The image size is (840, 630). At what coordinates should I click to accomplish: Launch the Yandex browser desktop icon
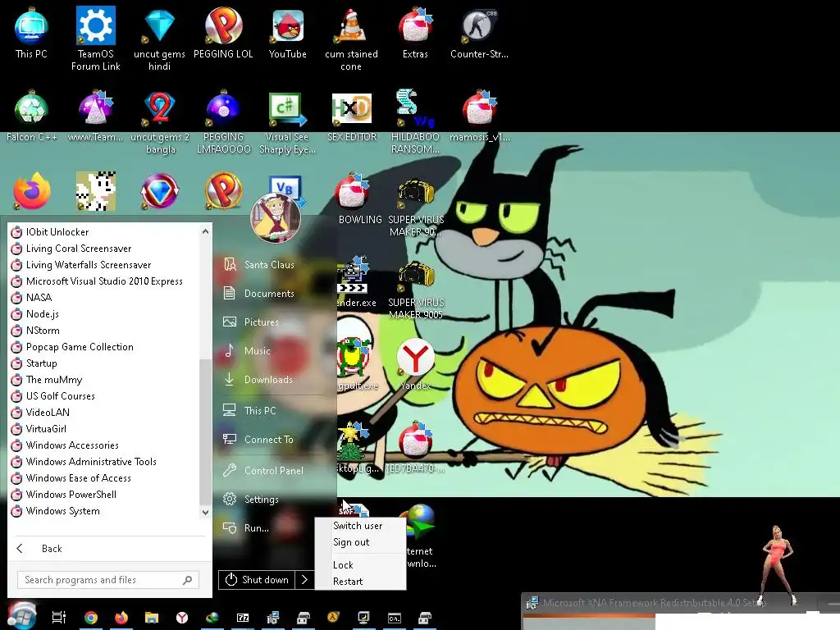(x=415, y=364)
